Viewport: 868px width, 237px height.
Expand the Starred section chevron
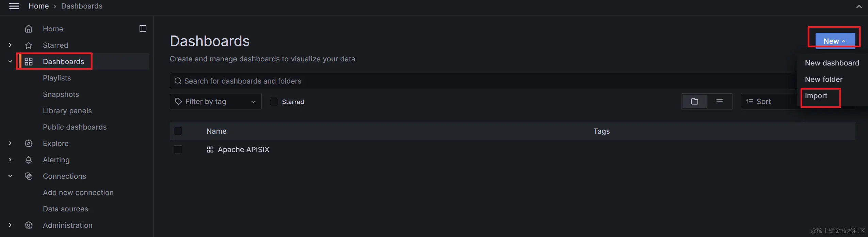10,45
